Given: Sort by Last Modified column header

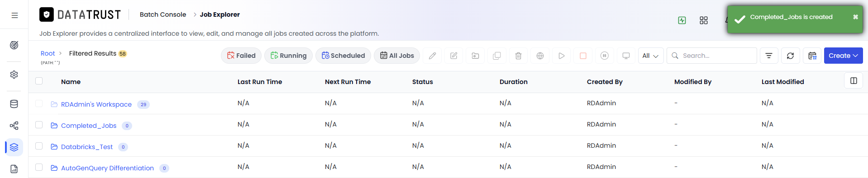Looking at the screenshot, I should (783, 82).
